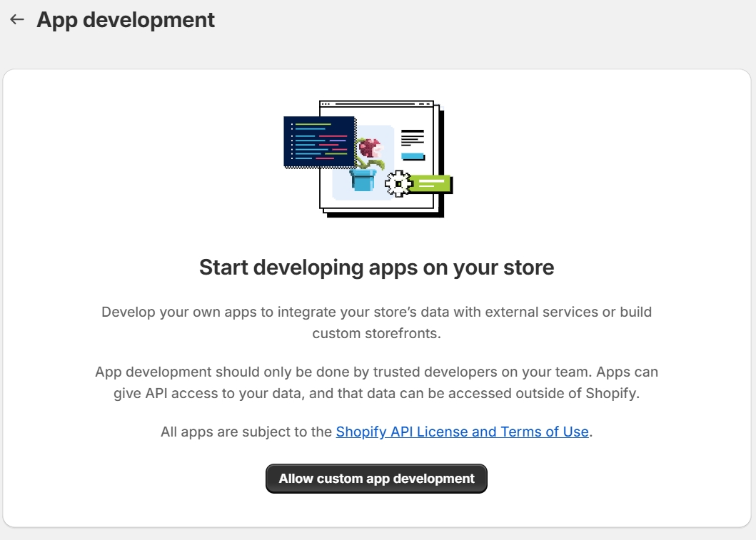Click the back arrow beside App development
756x540 pixels.
(x=17, y=20)
